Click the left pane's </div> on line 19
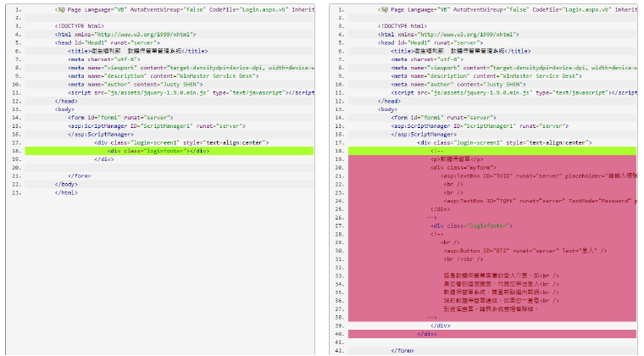Image resolution: width=644 pixels, height=356 pixels. click(x=104, y=159)
